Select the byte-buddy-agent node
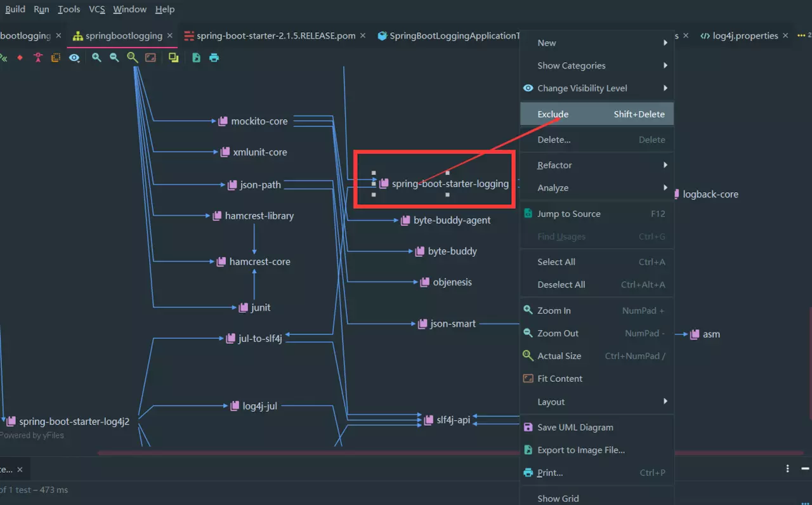Viewport: 812px width, 505px height. 446,220
